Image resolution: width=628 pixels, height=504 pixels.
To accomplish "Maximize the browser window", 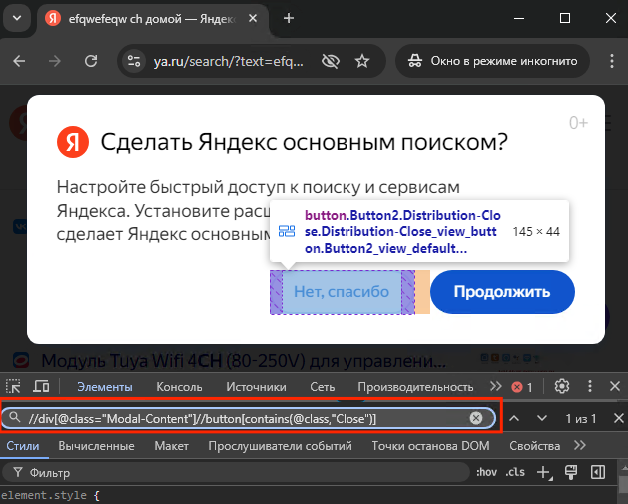I will coord(565,18).
